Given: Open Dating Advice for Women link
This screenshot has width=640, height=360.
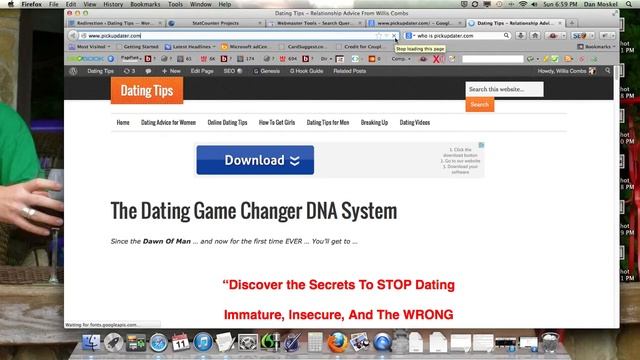Looking at the screenshot, I should coord(168,122).
